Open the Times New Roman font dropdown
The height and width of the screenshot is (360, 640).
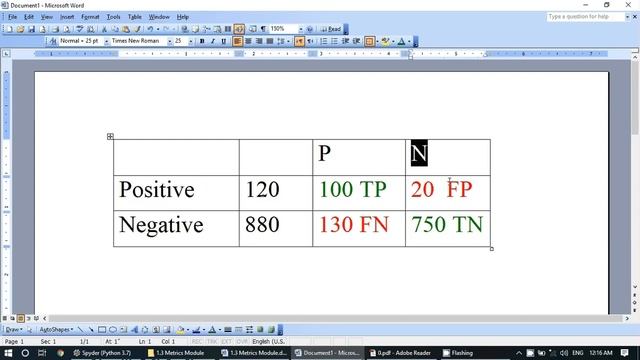pos(169,41)
